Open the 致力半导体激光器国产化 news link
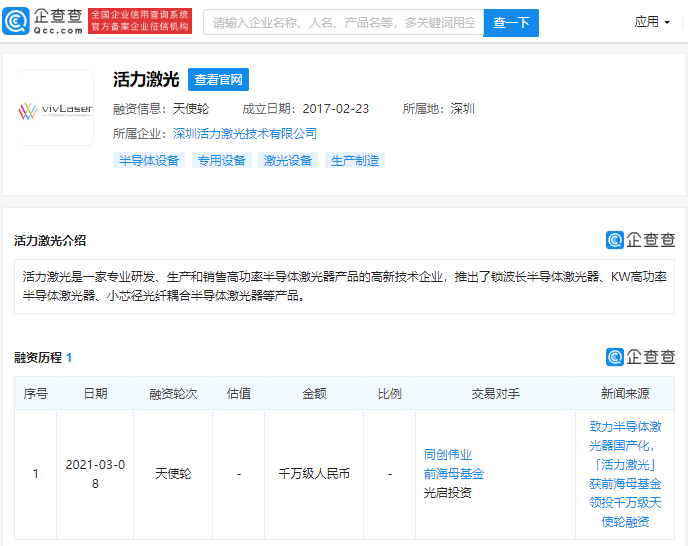Screen dimensions: 688x546 coord(625,474)
